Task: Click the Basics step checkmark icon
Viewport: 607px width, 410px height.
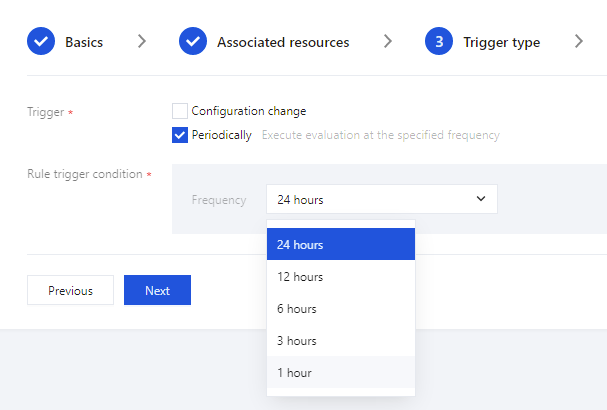Action: point(41,42)
